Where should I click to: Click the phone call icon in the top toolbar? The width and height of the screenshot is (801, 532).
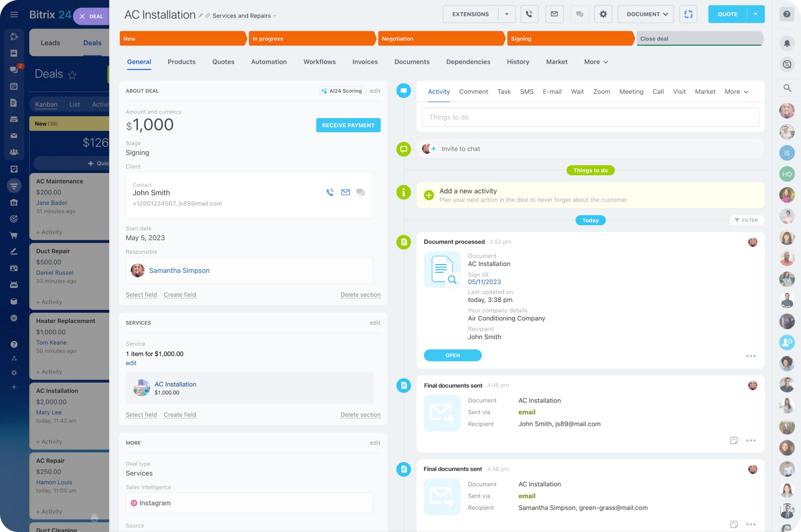[529, 14]
